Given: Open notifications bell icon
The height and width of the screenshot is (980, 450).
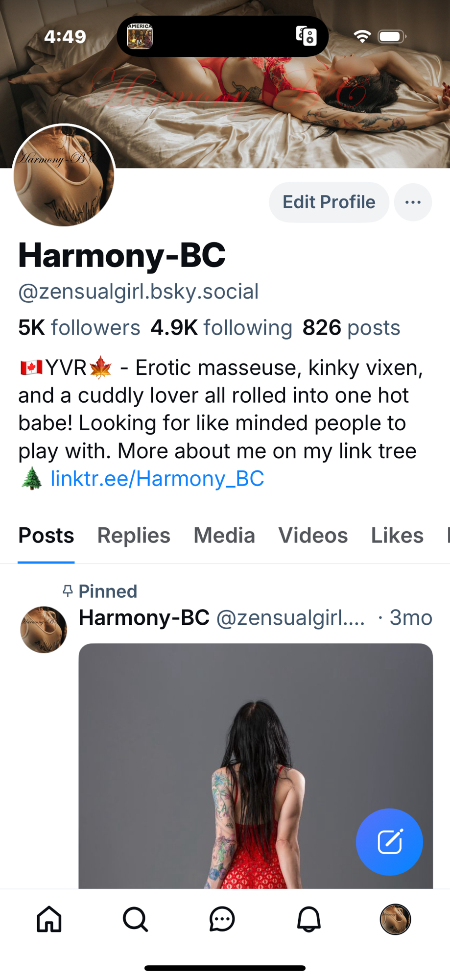Looking at the screenshot, I should (x=308, y=919).
